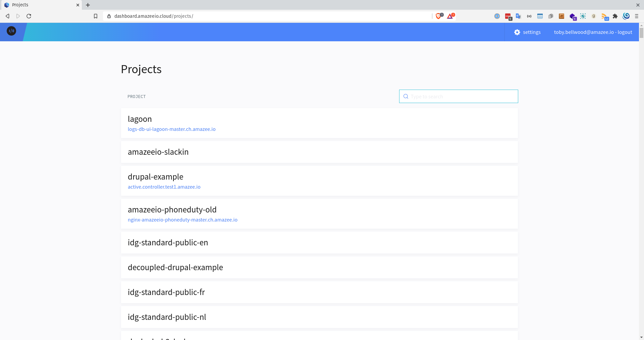Screen dimensions: 644x340
Task: Select the Projects browser tab
Action: 41,5
